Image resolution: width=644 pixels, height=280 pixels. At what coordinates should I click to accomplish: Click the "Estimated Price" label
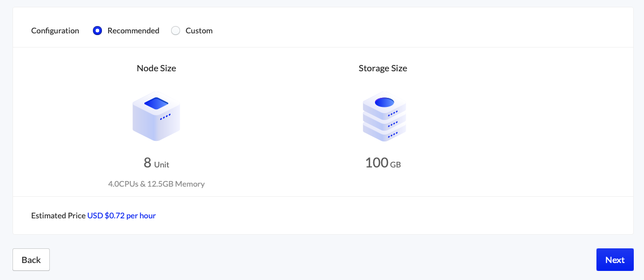[58, 216]
